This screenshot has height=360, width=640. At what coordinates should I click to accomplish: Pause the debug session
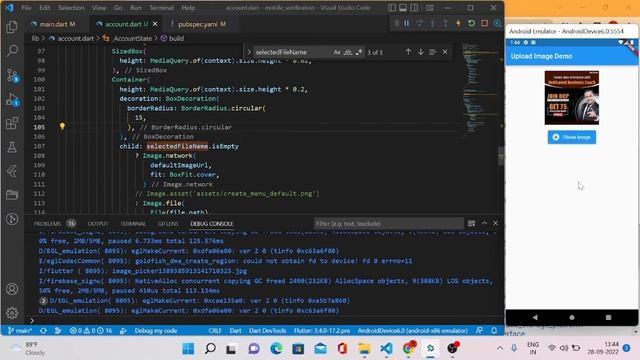pos(407,24)
